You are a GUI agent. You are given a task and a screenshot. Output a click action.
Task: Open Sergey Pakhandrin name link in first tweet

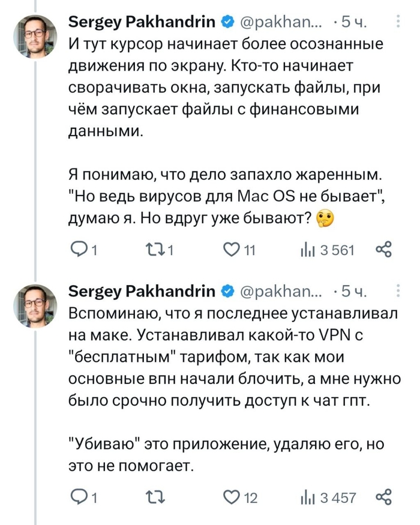142,23
